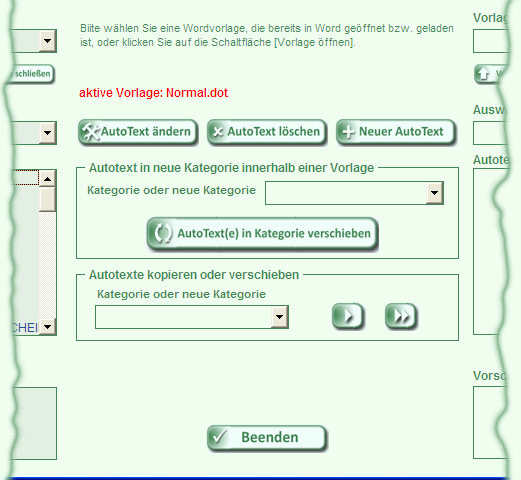This screenshot has height=480, width=521.
Task: Create a Neuer AutoText entry
Action: coord(396,132)
